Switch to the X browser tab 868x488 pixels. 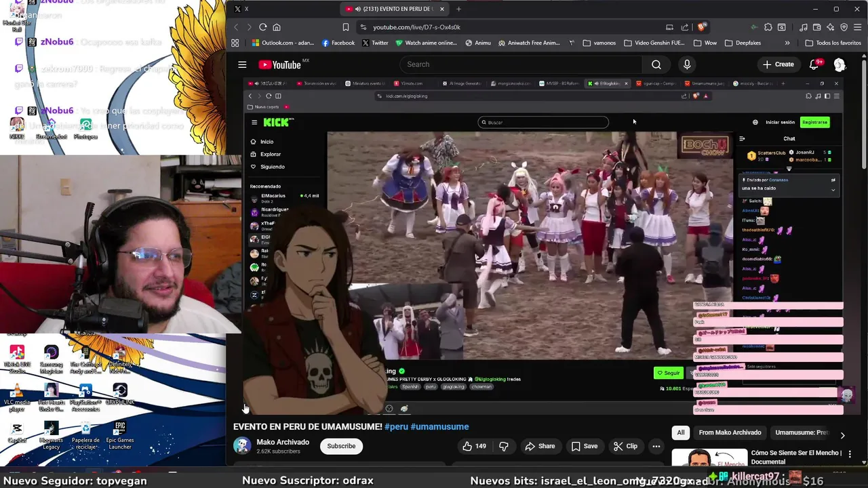click(283, 9)
